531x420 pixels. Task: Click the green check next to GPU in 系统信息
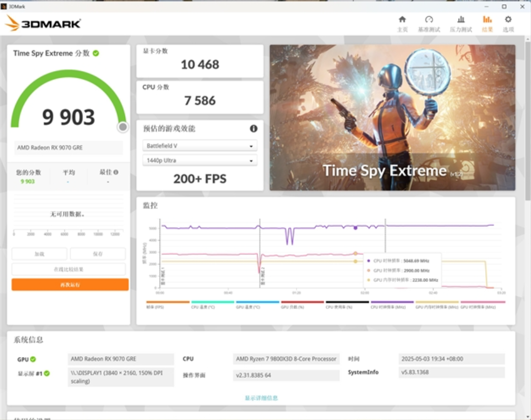point(33,359)
